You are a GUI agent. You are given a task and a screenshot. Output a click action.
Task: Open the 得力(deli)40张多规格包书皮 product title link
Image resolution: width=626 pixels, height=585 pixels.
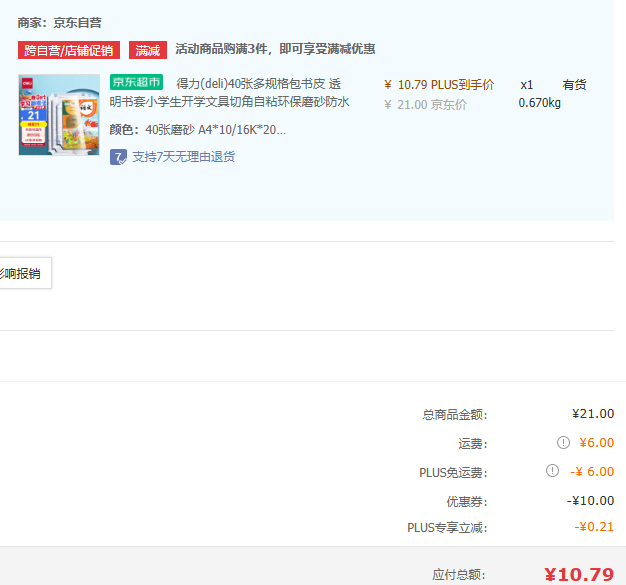[230, 93]
